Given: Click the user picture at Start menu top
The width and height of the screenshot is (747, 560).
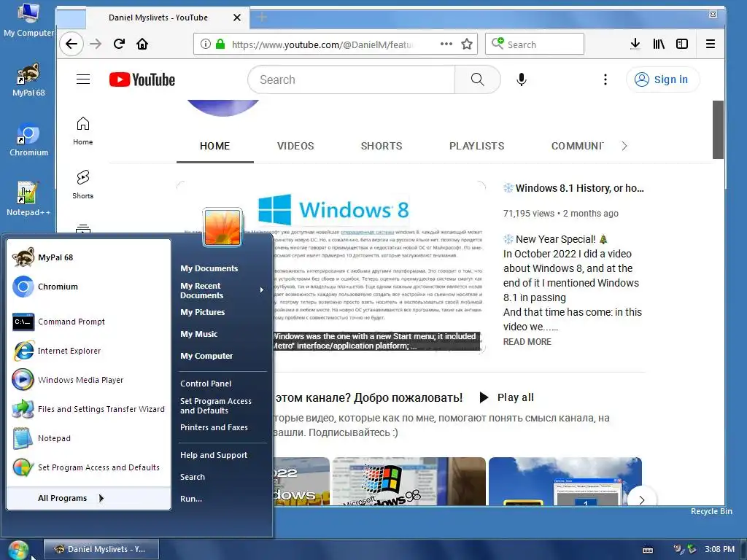Looking at the screenshot, I should tap(222, 227).
